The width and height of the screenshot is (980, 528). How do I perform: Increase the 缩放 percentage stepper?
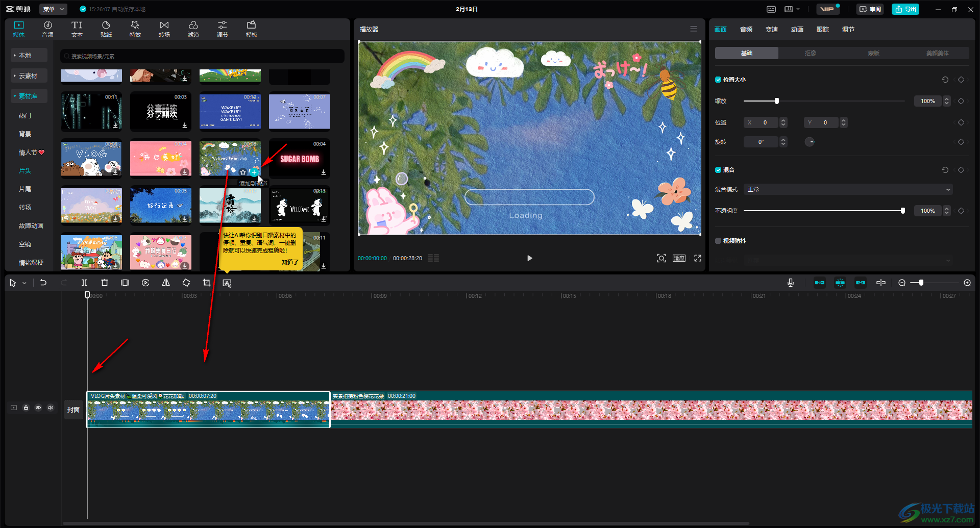pyautogui.click(x=947, y=99)
